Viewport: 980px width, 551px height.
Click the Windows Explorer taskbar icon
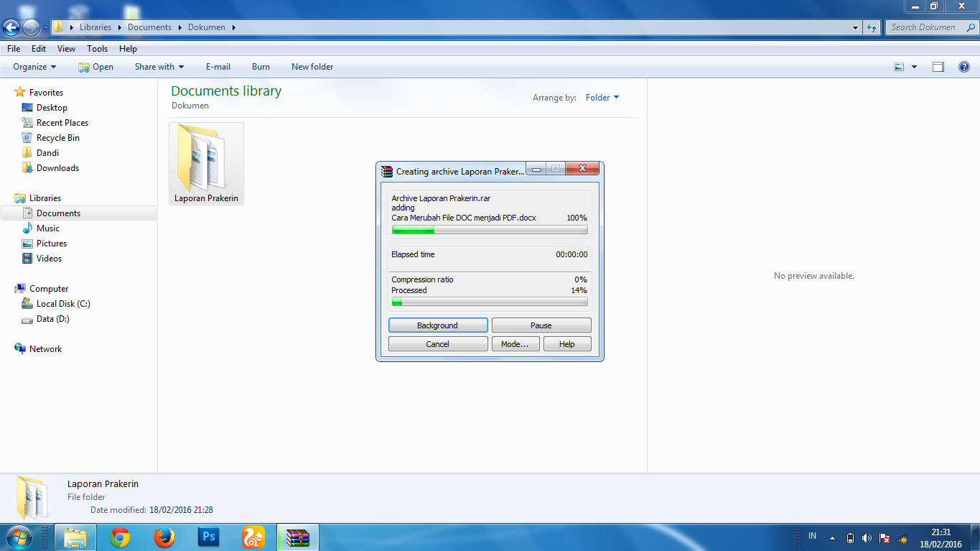[75, 537]
